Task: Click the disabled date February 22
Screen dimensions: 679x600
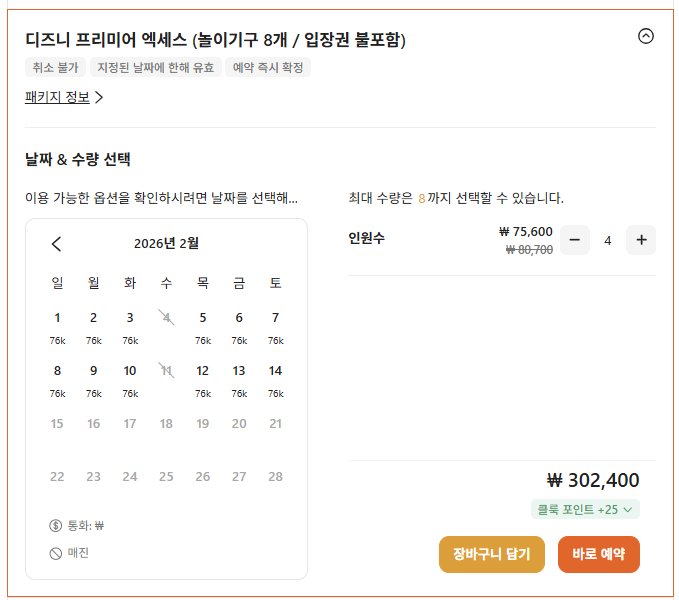Action: point(57,477)
